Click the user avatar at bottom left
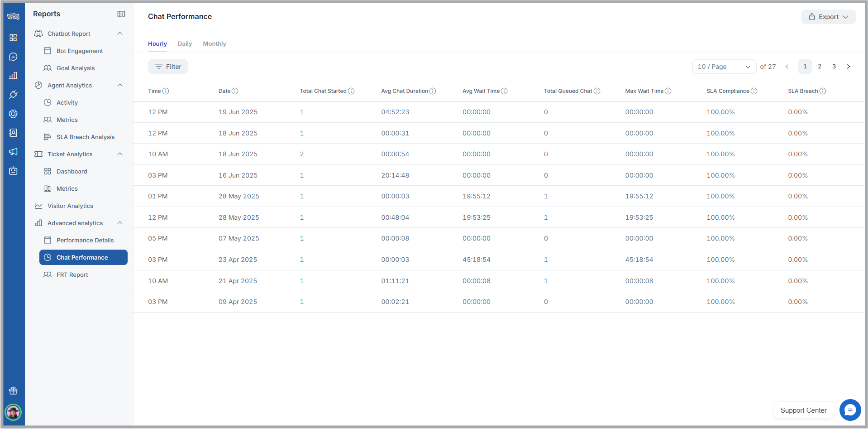868x429 pixels. pos(13,412)
